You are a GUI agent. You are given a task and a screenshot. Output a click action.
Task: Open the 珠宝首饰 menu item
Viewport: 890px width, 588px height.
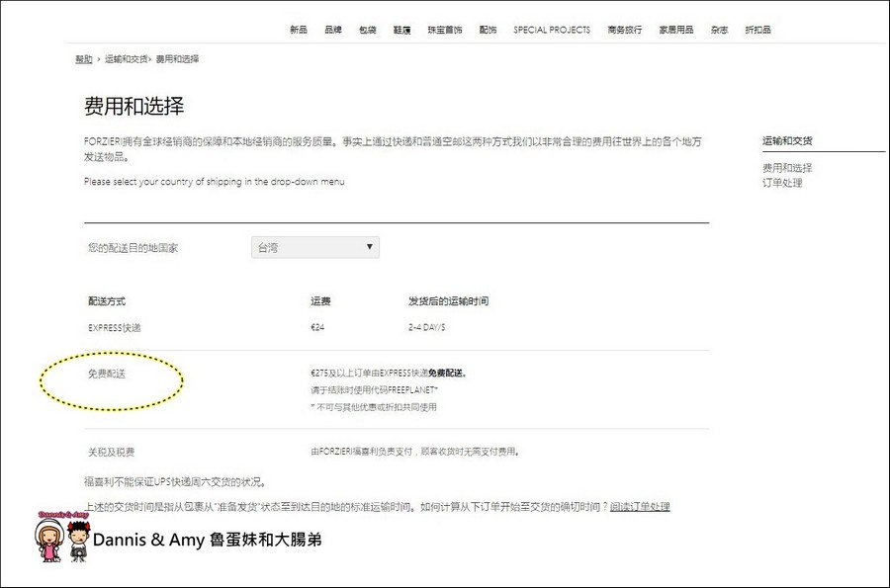point(445,30)
